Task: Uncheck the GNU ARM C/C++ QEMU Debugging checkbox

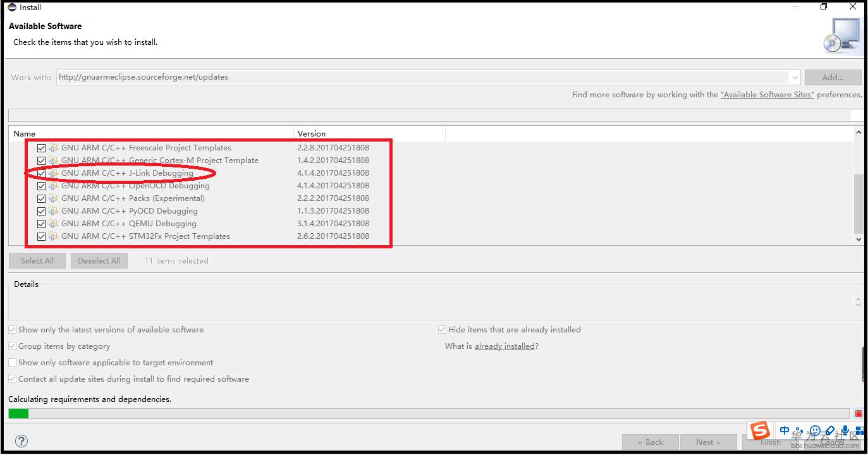Action: [42, 224]
